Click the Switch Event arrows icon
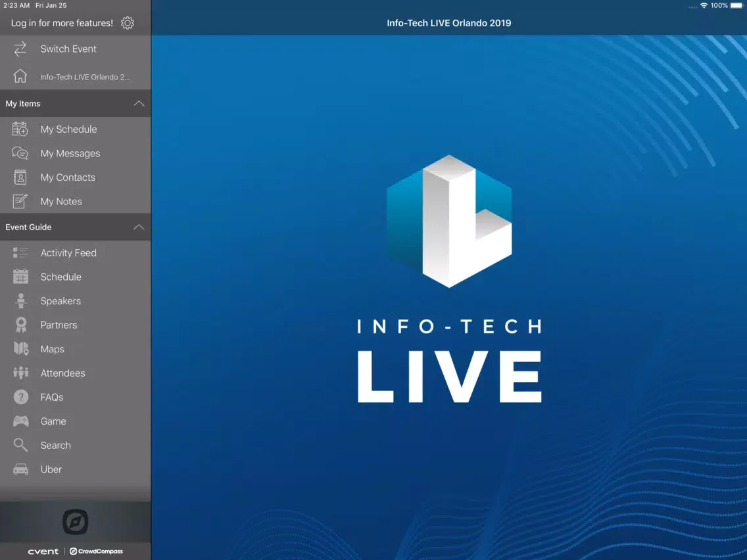747x560 pixels. (x=20, y=49)
